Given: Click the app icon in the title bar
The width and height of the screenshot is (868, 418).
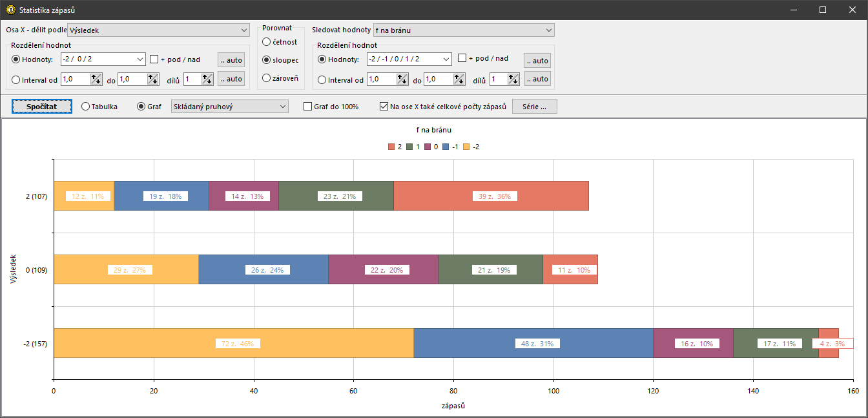Looking at the screenshot, I should point(10,10).
